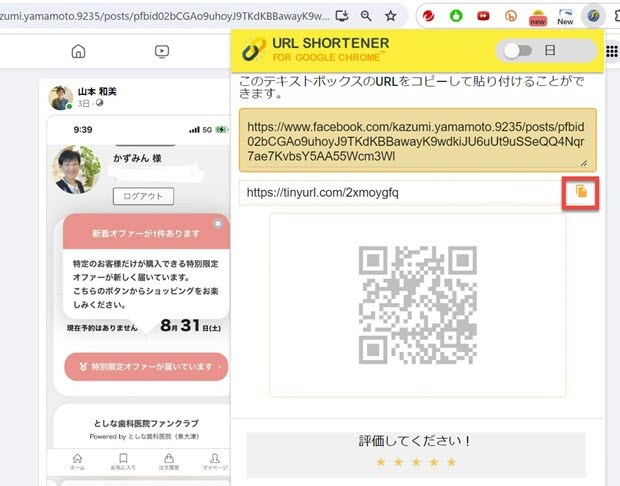620x486 pixels.
Task: Open the green hand extension icon
Action: [x=456, y=16]
